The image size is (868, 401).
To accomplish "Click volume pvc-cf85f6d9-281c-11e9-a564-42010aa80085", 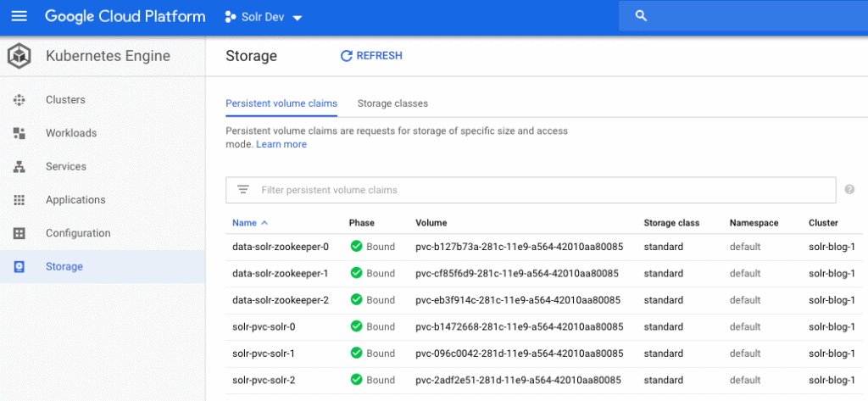I will coord(517,274).
